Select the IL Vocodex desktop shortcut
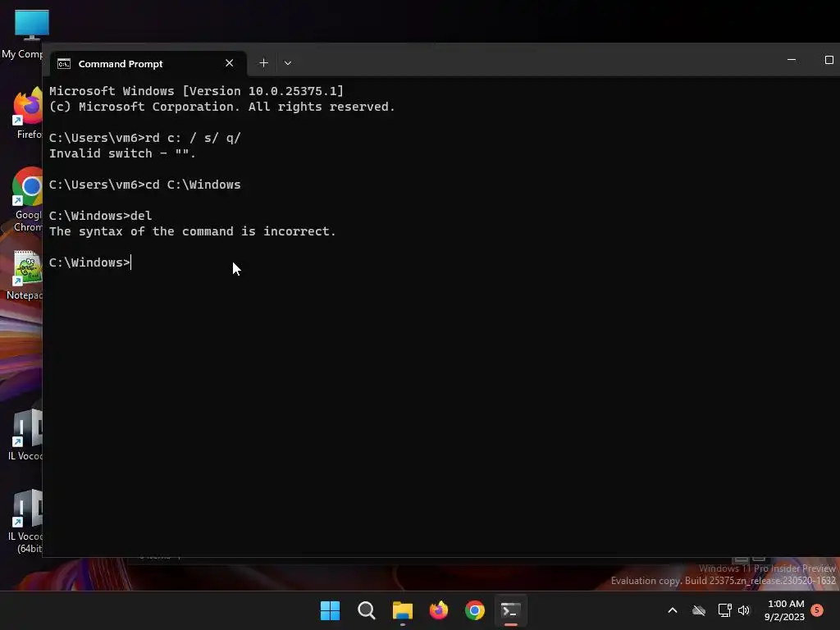Image resolution: width=840 pixels, height=630 pixels. point(25,435)
